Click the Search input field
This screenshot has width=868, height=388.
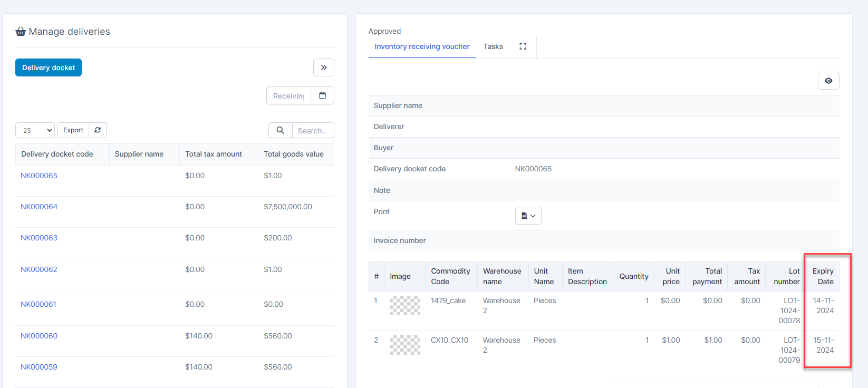click(313, 130)
